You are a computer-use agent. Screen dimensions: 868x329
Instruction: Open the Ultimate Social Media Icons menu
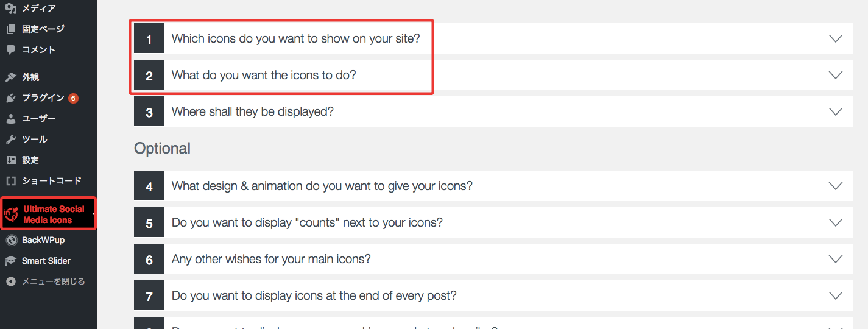54,214
